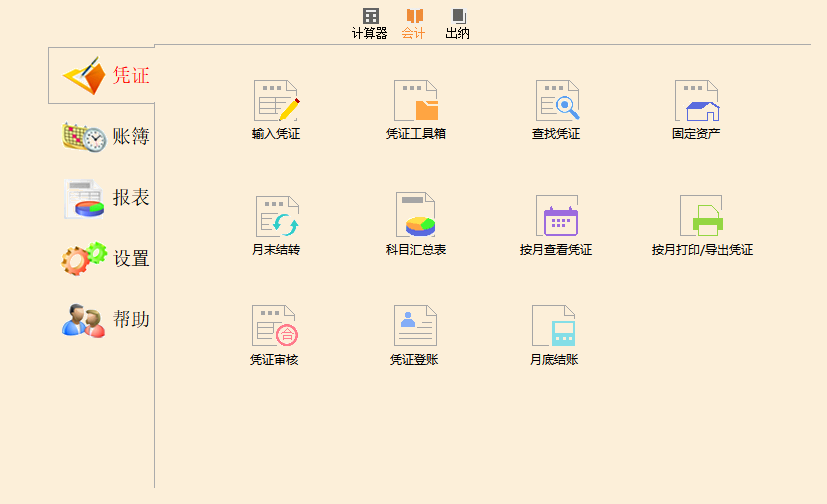Open the 凭证工具箱 toolbox icon
The height and width of the screenshot is (504, 827).
click(x=416, y=101)
